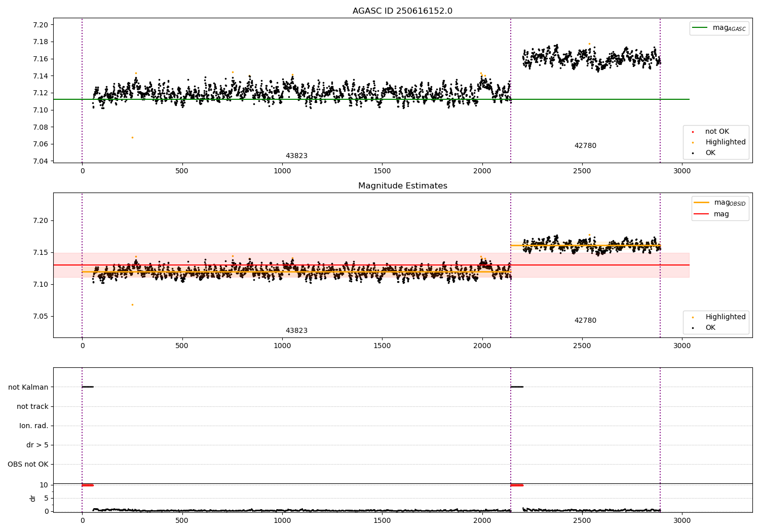This screenshot has width=760, height=532.
Task: Click 'OK' entry in the middle plot legend
Action: 705,328
